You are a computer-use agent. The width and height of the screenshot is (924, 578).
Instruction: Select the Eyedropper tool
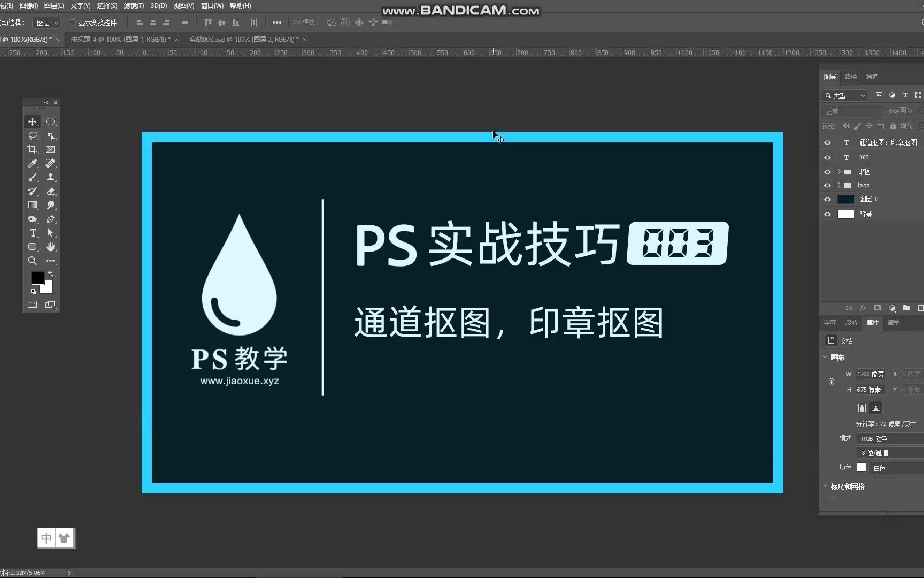[x=33, y=163]
